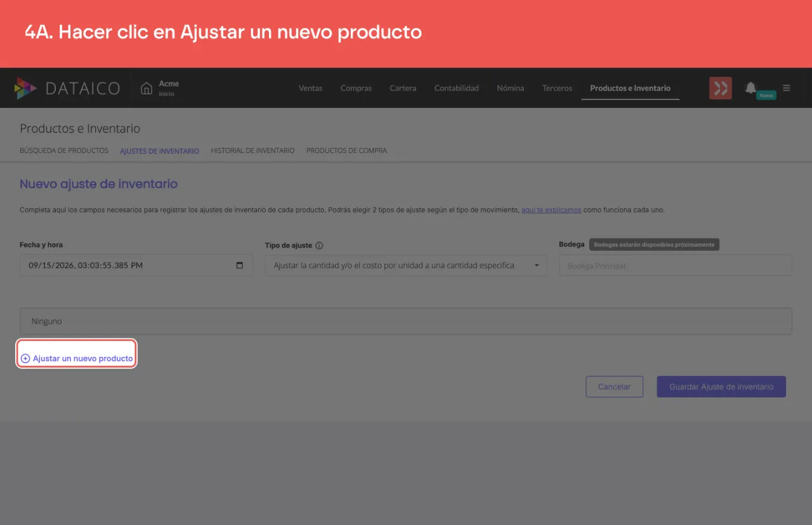Click the Cancelar button
Screen dimensions: 812x525
[614, 387]
